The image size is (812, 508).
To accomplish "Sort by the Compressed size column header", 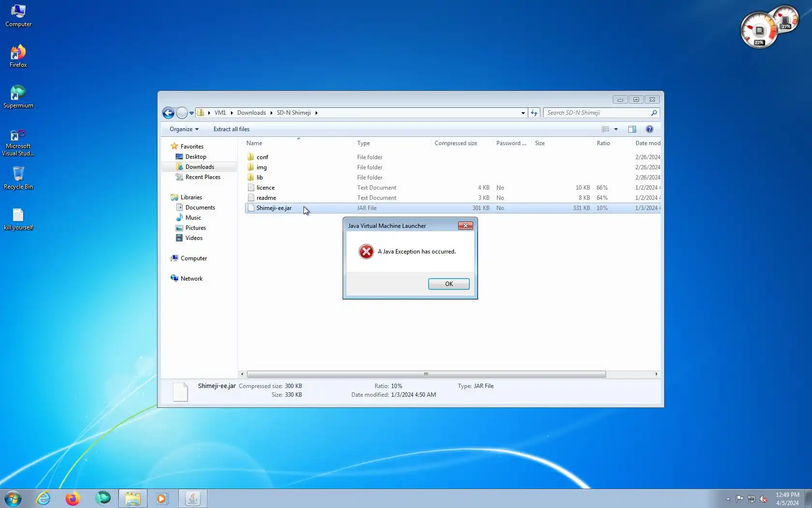I will click(x=462, y=143).
